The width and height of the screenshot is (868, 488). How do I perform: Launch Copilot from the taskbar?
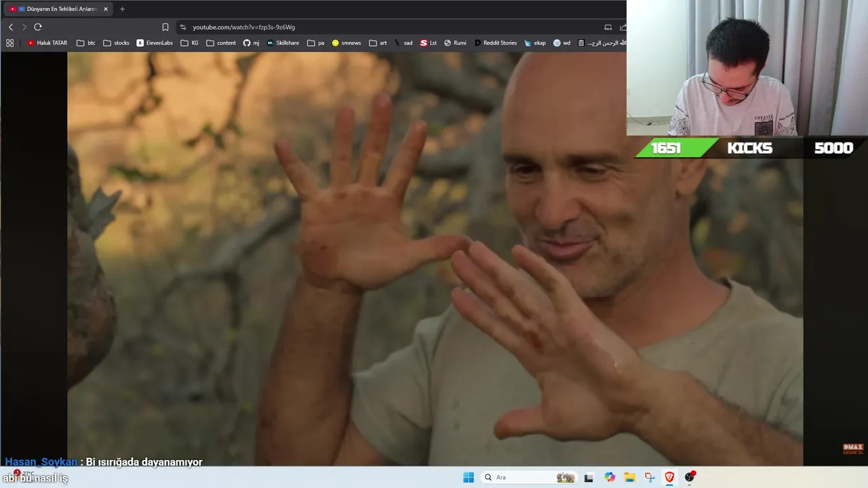[x=610, y=477]
